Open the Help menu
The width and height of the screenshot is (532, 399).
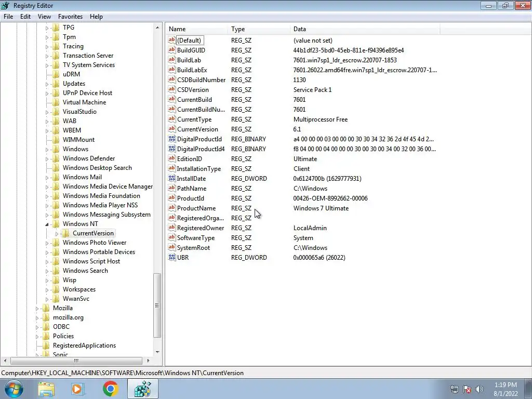click(96, 16)
